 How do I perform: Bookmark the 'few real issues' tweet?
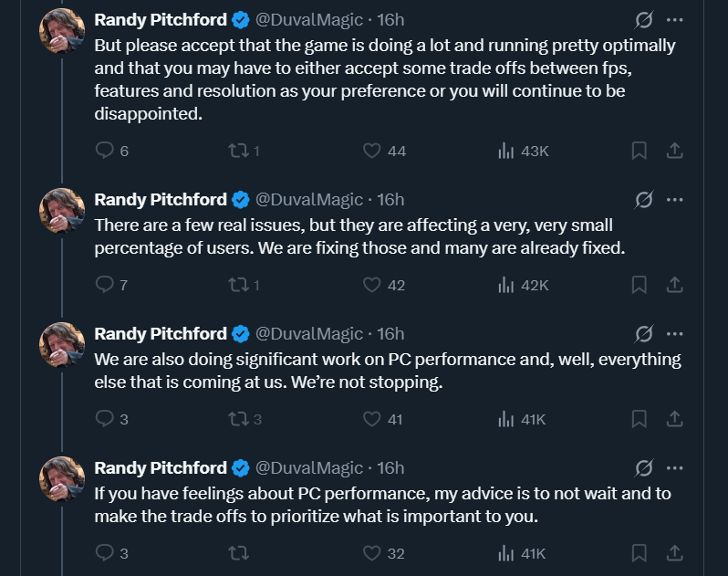tap(639, 285)
